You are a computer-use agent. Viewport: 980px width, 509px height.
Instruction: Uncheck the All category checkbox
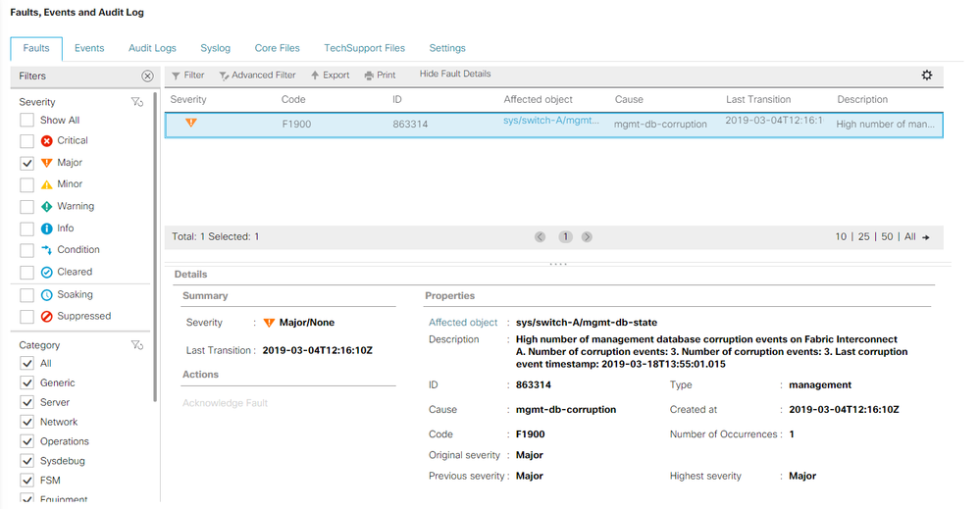26,363
